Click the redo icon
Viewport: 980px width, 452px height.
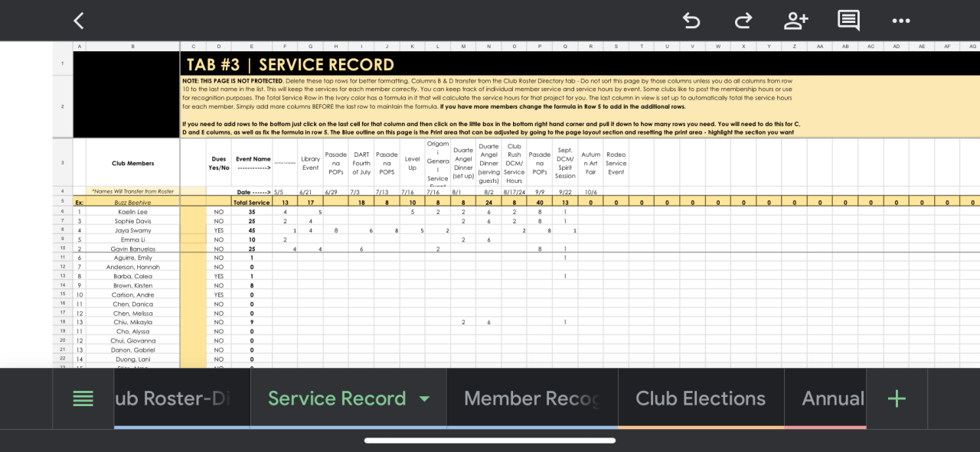(x=743, y=21)
